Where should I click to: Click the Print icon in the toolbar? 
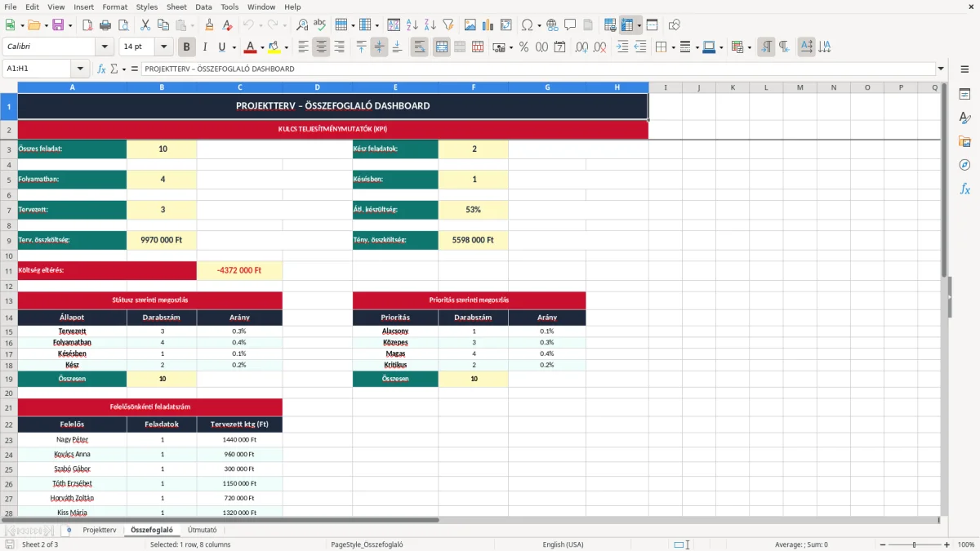pos(105,25)
